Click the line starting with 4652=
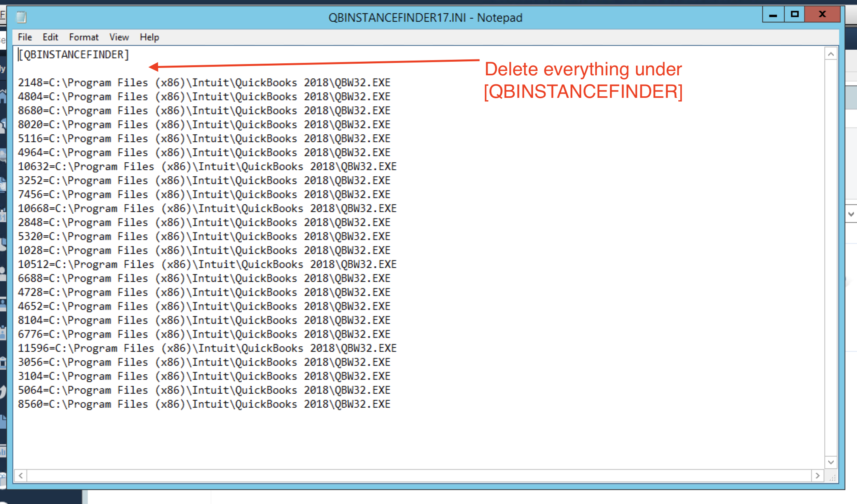The image size is (857, 504). 204,306
